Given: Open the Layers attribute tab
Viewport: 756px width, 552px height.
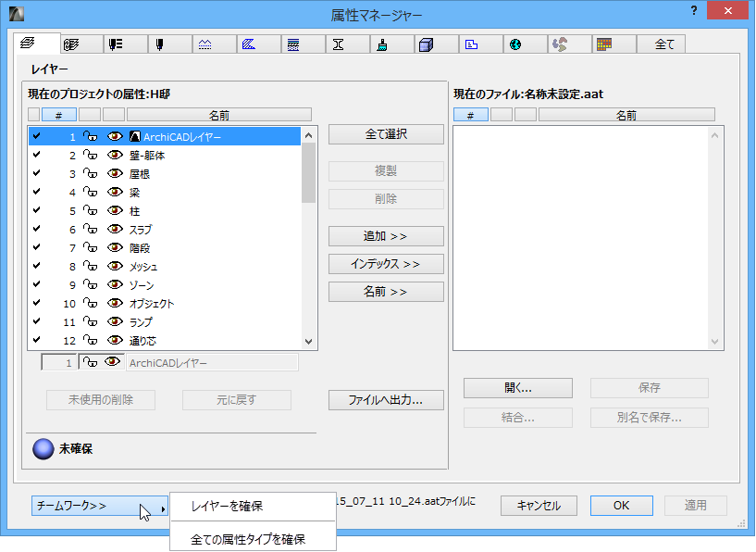Looking at the screenshot, I should pyautogui.click(x=37, y=44).
